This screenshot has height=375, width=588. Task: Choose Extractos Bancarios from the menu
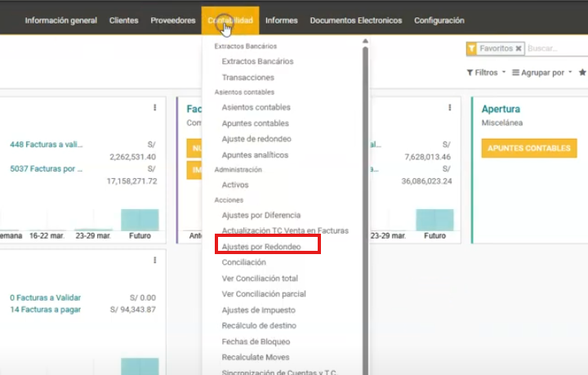257,61
